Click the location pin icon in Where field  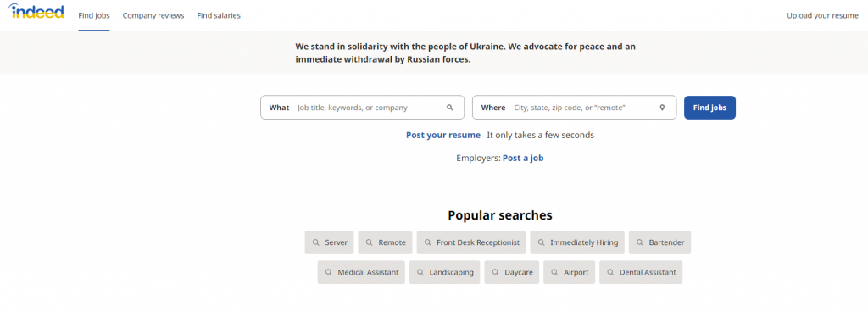[x=661, y=108]
